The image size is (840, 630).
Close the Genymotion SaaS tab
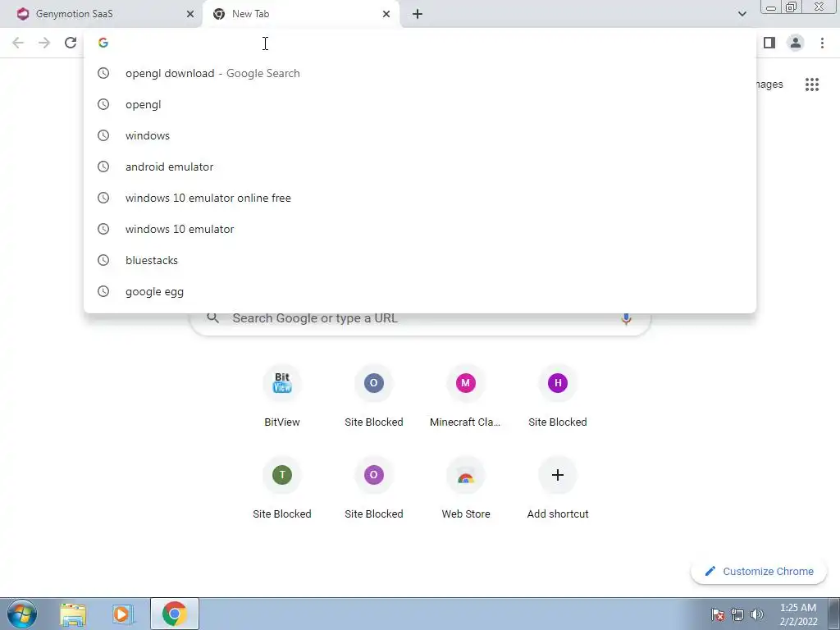click(189, 14)
